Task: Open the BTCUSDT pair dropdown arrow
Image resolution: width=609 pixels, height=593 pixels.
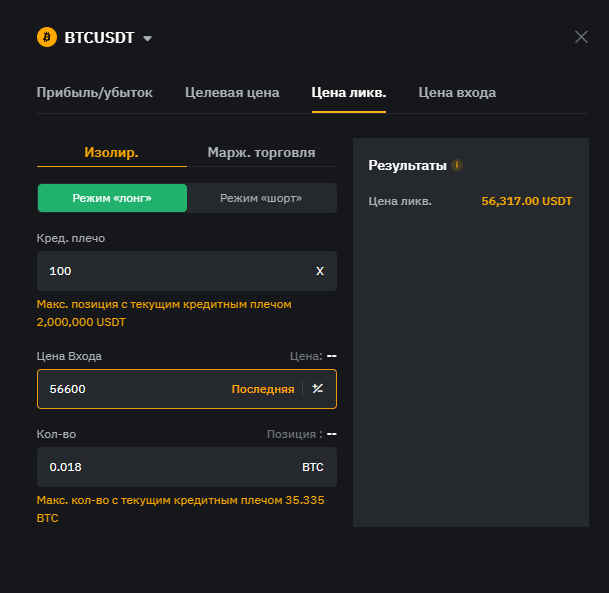Action: pos(148,39)
